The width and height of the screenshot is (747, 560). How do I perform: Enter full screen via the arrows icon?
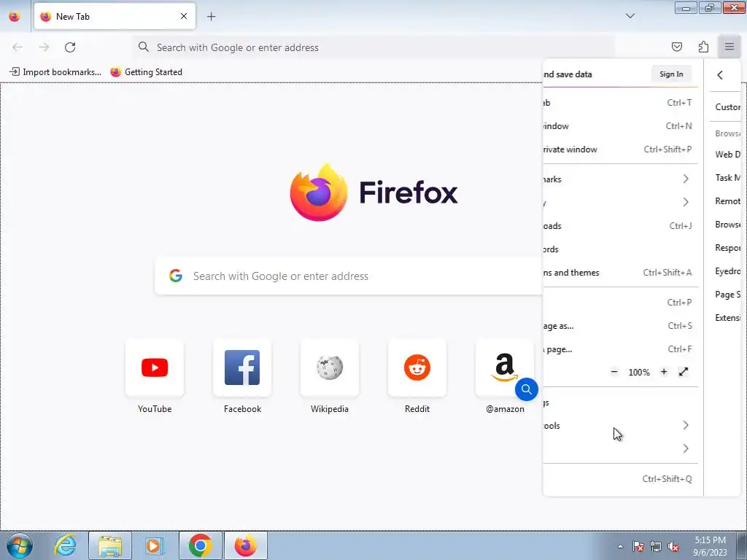pyautogui.click(x=683, y=372)
